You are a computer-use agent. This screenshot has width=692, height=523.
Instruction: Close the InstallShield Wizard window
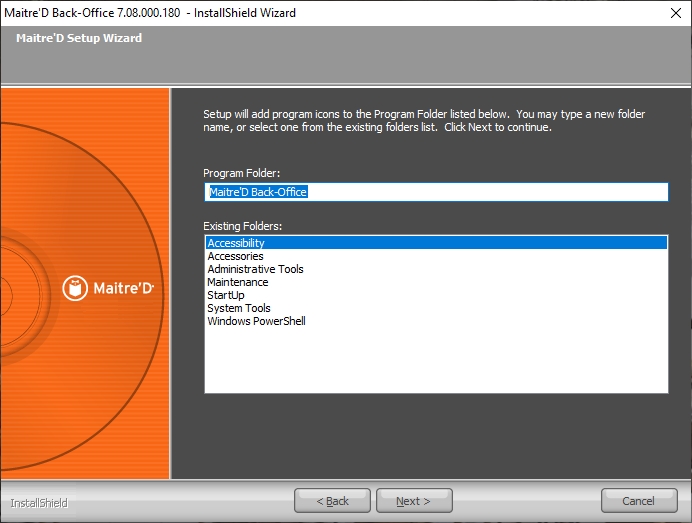pos(674,13)
